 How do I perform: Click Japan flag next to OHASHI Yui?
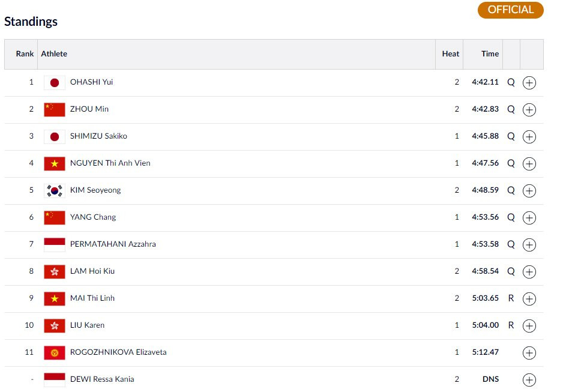[x=55, y=83]
